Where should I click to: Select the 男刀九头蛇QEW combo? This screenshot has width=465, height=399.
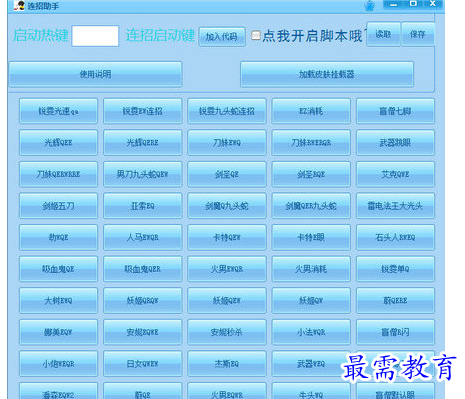pos(143,174)
